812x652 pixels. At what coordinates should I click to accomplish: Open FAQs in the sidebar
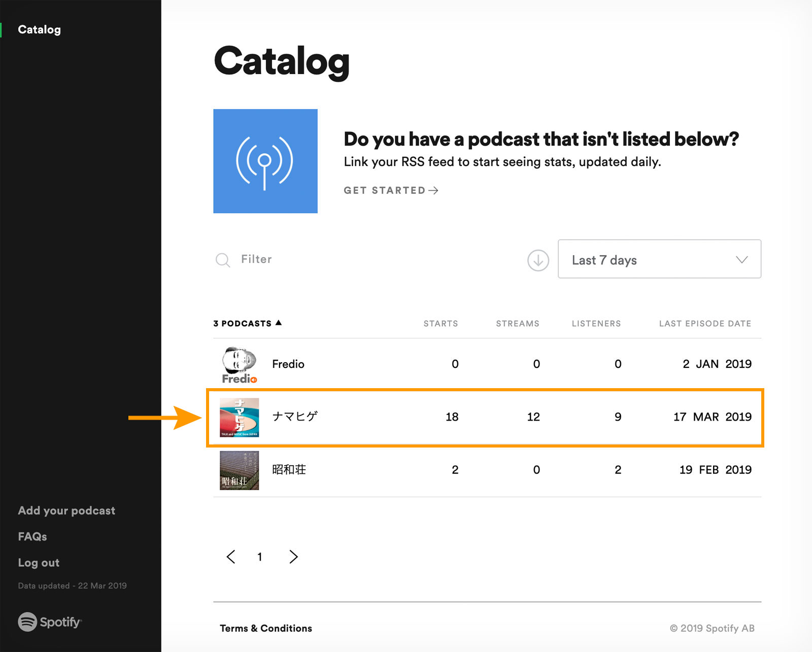pos(32,536)
